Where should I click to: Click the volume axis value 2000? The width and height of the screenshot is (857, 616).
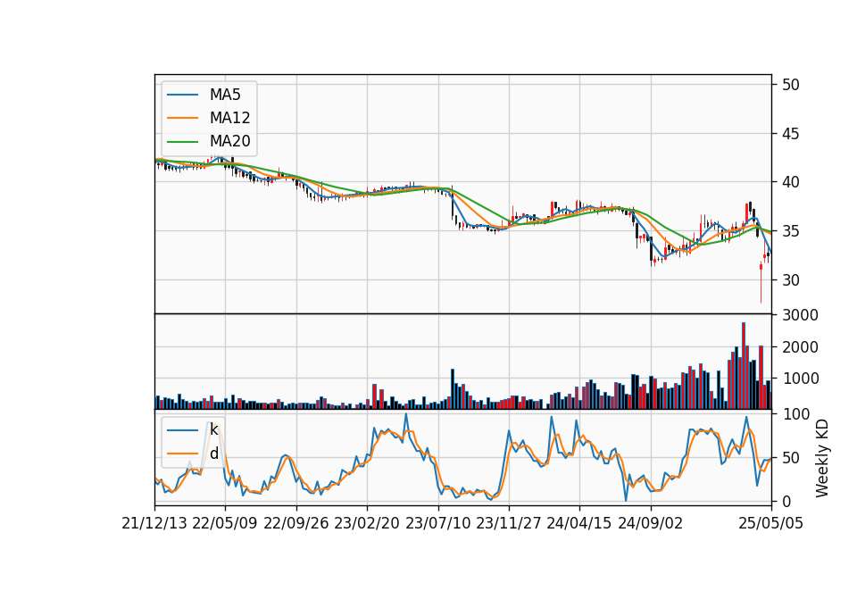800,347
